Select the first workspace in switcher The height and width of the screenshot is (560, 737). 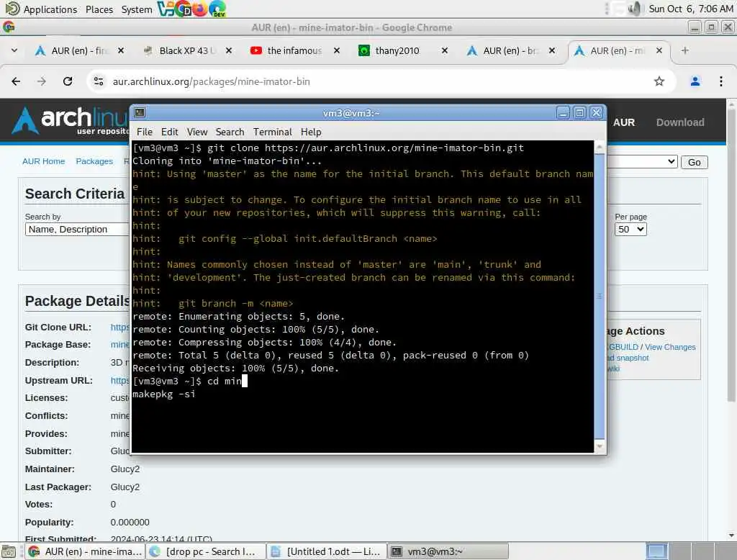click(656, 551)
